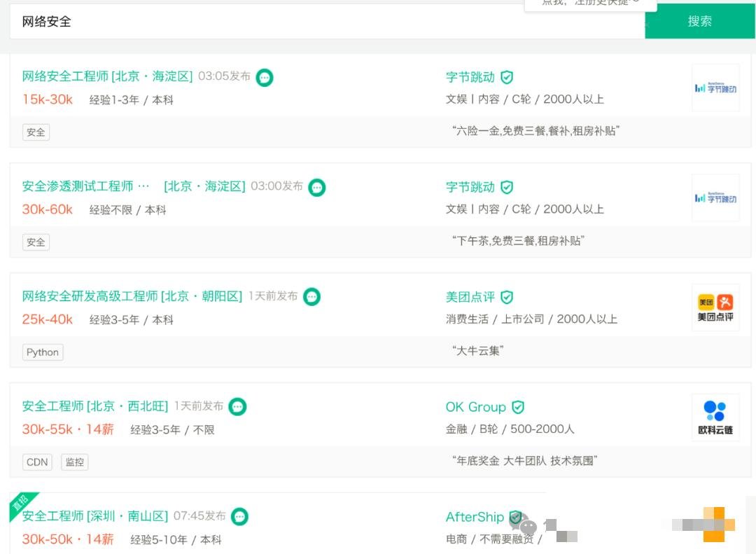This screenshot has width=756, height=554.
Task: Click the 监控 skill tag
Action: [x=75, y=462]
